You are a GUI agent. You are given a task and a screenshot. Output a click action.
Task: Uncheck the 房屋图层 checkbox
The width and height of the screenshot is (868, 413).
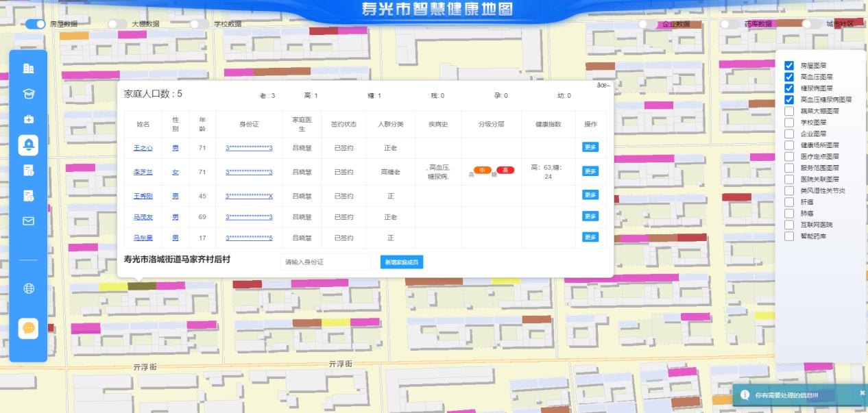[788, 66]
